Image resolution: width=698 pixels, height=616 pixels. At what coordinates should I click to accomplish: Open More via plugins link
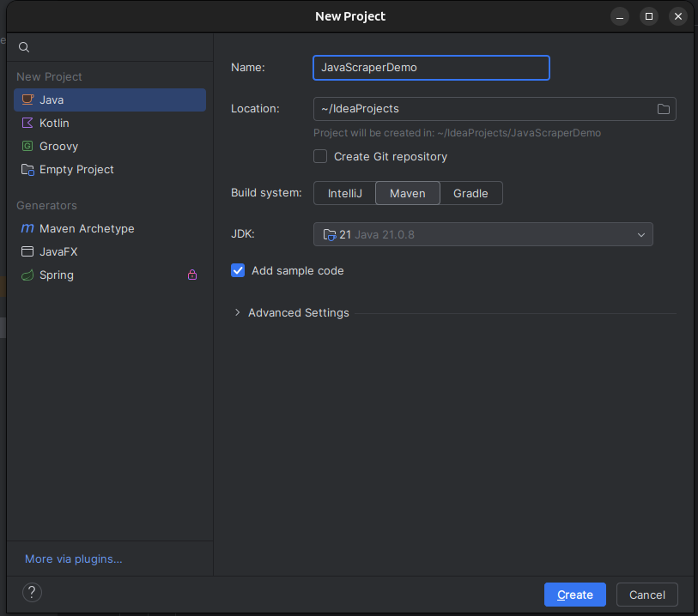pos(74,559)
